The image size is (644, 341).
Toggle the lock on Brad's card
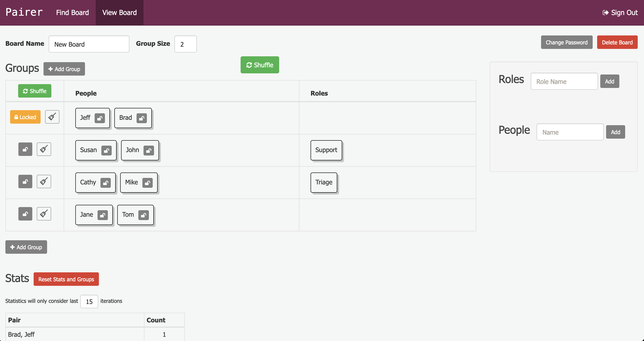141,118
